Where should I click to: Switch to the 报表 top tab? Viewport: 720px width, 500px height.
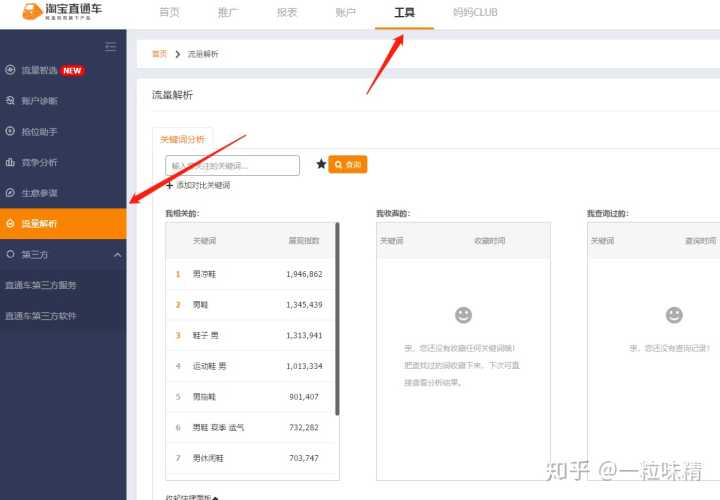[287, 13]
